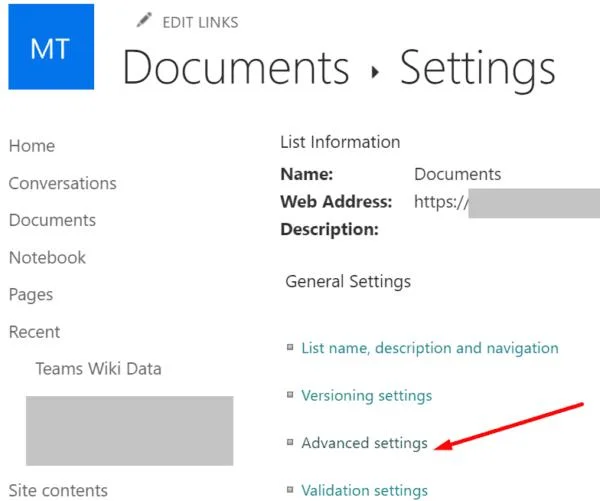Open Validation settings link
600x501 pixels.
point(364,490)
